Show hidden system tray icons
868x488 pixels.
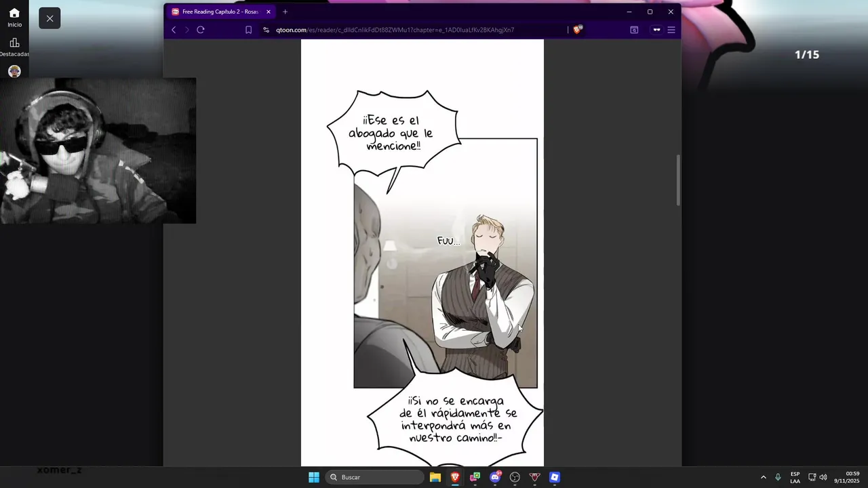[763, 477]
